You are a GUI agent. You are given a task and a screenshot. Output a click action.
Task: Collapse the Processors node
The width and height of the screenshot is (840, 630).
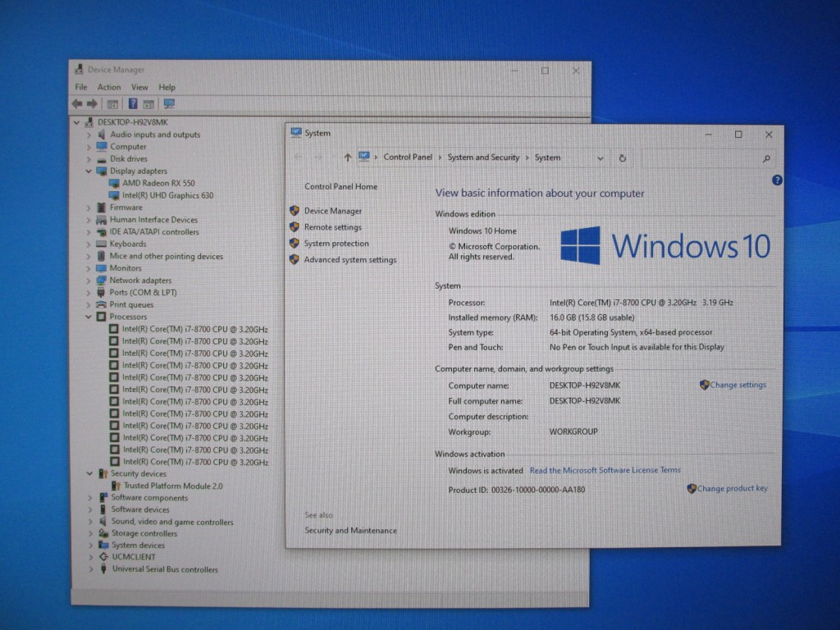(x=89, y=317)
